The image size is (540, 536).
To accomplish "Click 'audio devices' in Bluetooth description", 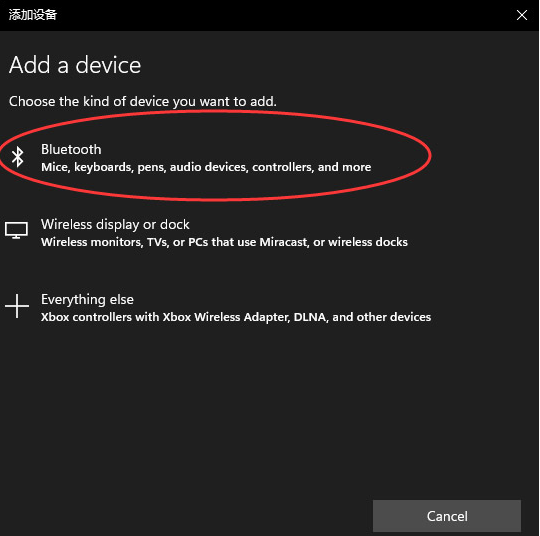I will [209, 167].
